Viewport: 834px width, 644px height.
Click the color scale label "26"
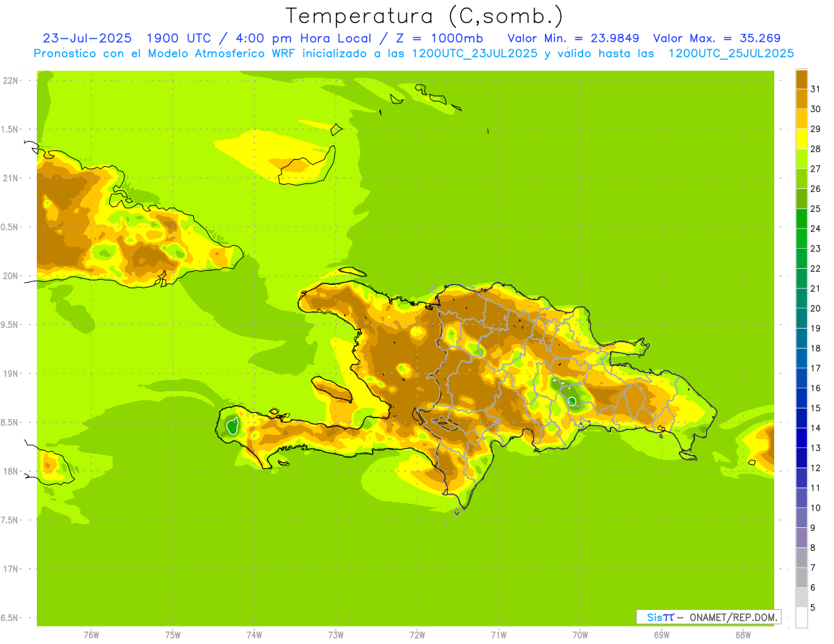tap(815, 188)
